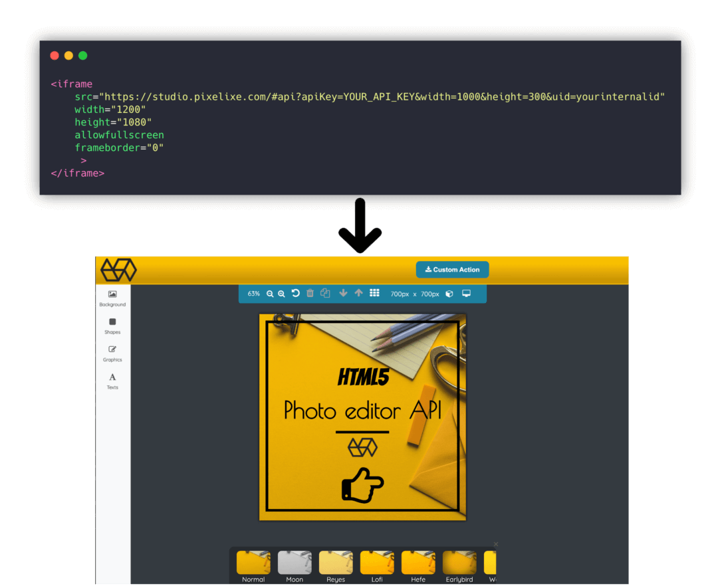Open the grid layout icon
Viewport: 722px width, 588px height.
(375, 293)
